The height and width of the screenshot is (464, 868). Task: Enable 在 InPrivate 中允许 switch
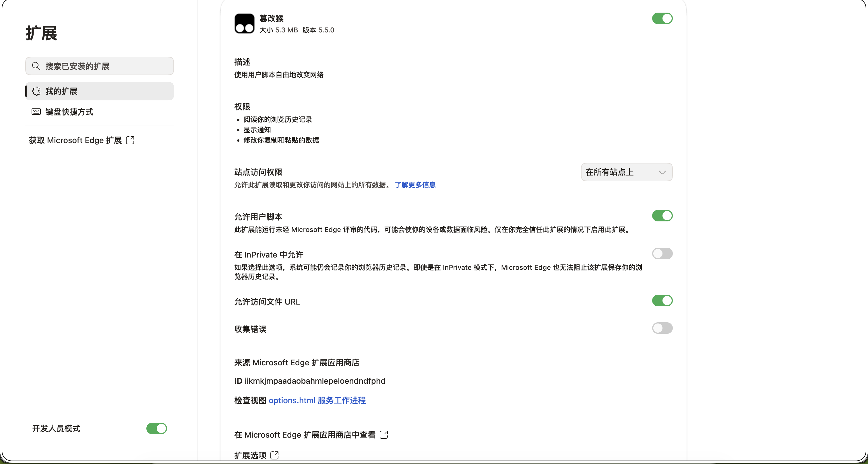tap(662, 254)
